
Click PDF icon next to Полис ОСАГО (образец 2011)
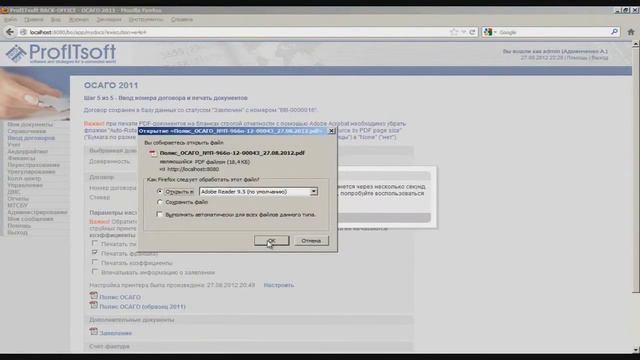(x=93, y=305)
